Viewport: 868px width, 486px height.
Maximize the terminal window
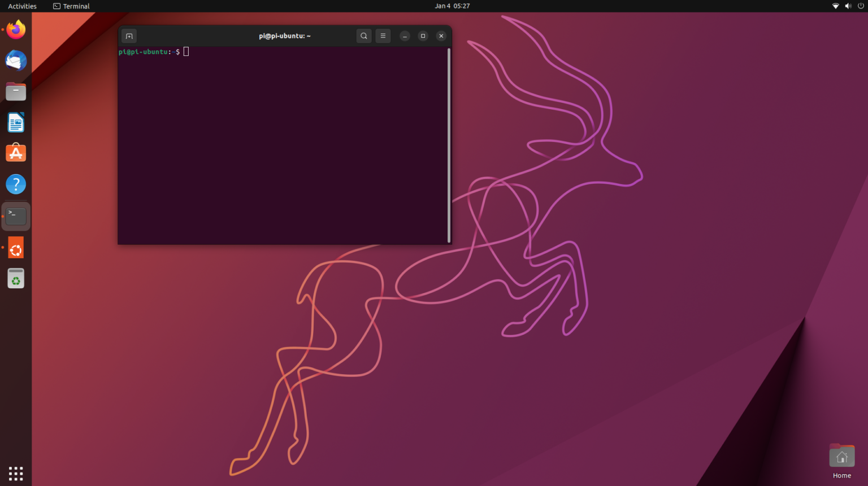[423, 36]
